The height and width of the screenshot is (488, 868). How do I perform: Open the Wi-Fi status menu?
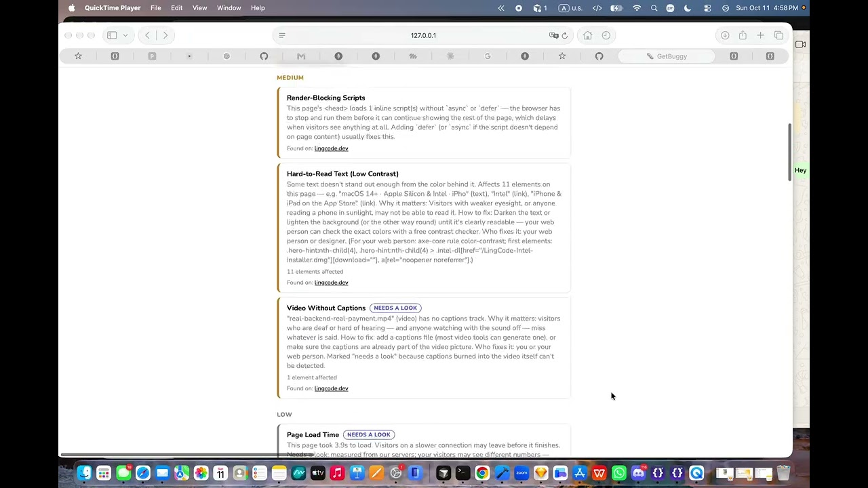coord(637,8)
